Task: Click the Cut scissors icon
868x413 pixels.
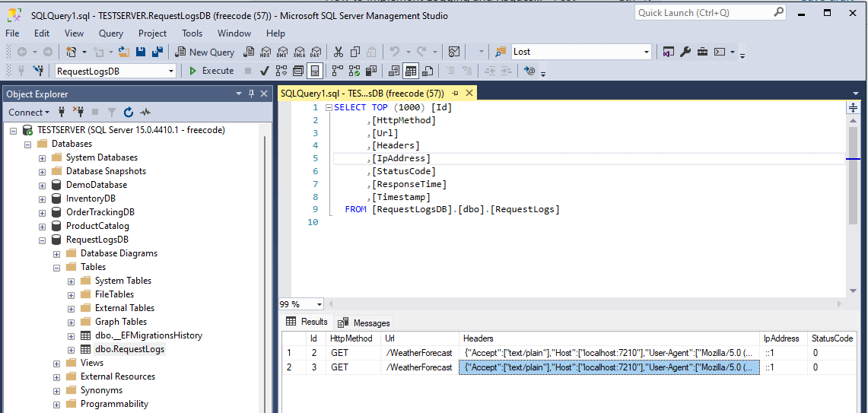Action: 337,52
